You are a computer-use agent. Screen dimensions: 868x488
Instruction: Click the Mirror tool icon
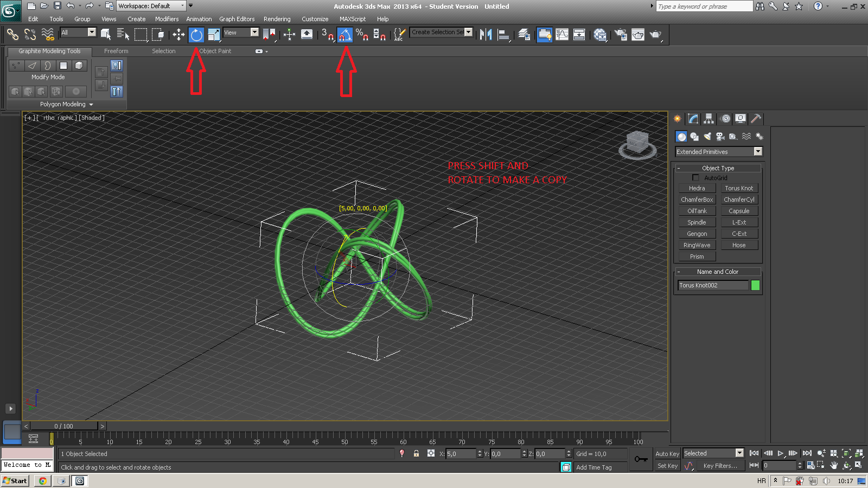pos(486,35)
